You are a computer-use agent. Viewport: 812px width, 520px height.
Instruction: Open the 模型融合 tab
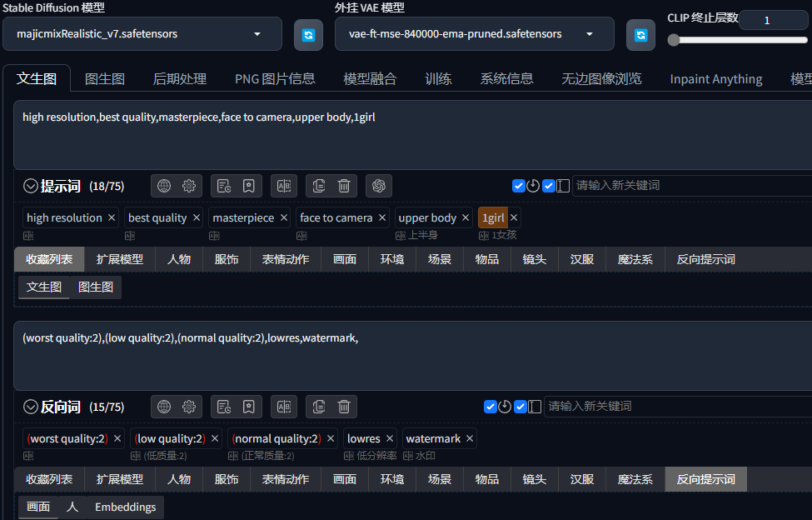(370, 78)
